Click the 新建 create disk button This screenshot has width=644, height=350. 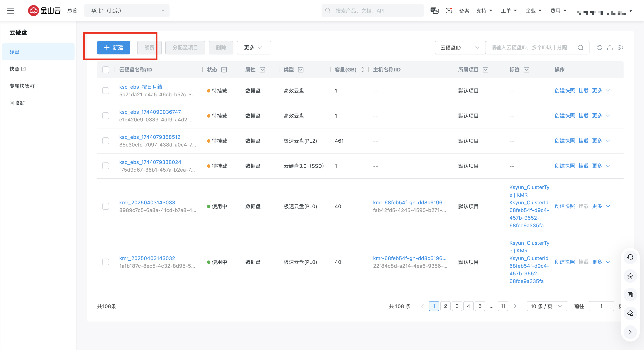pyautogui.click(x=114, y=47)
